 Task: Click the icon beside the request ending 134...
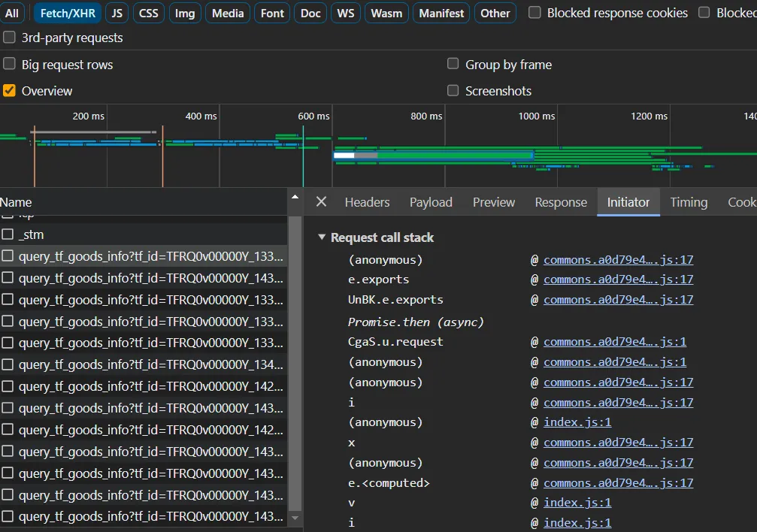(x=8, y=364)
